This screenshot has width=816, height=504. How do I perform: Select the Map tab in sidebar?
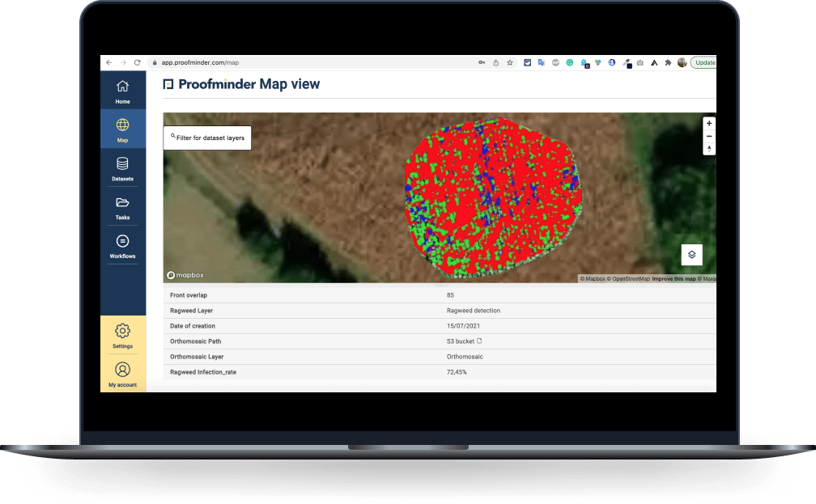[x=123, y=129]
